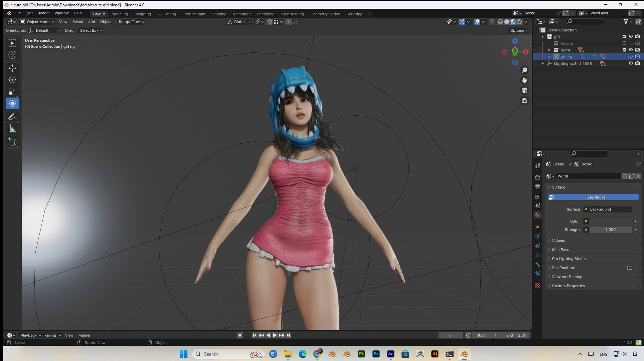Open the Keying menu in timeline
The height and width of the screenshot is (361, 644).
click(x=52, y=335)
